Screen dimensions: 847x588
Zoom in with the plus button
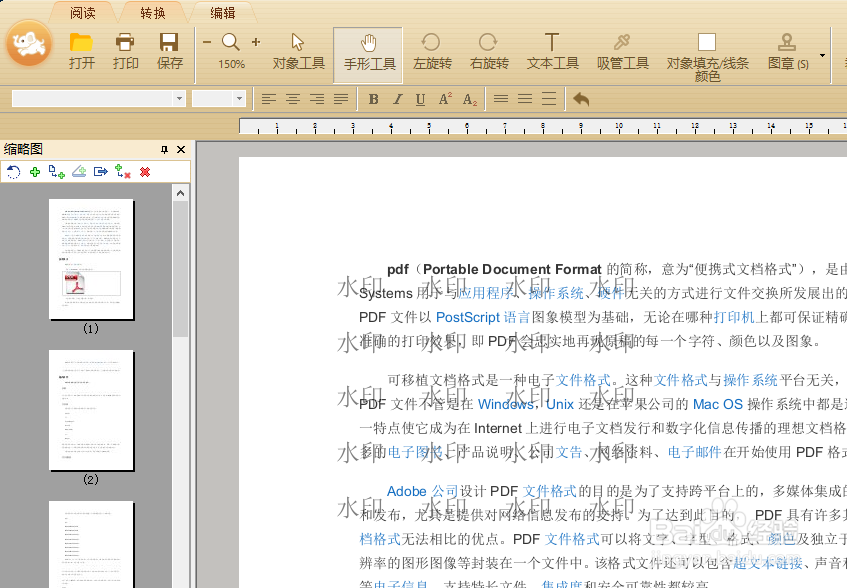[256, 42]
